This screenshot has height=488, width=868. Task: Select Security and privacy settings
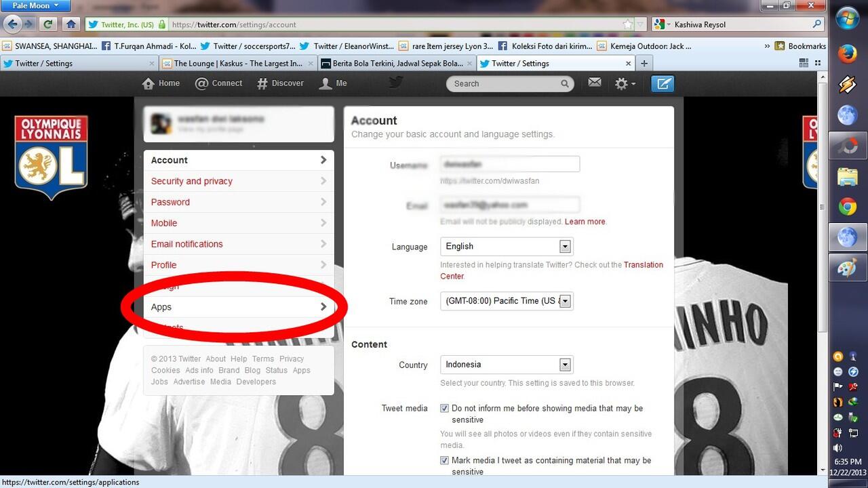[238, 181]
